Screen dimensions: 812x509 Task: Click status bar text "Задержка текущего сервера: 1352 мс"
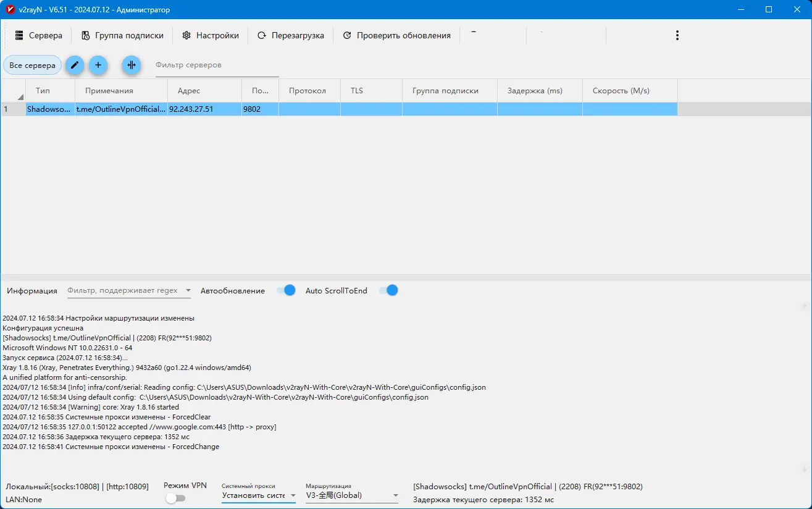click(483, 500)
